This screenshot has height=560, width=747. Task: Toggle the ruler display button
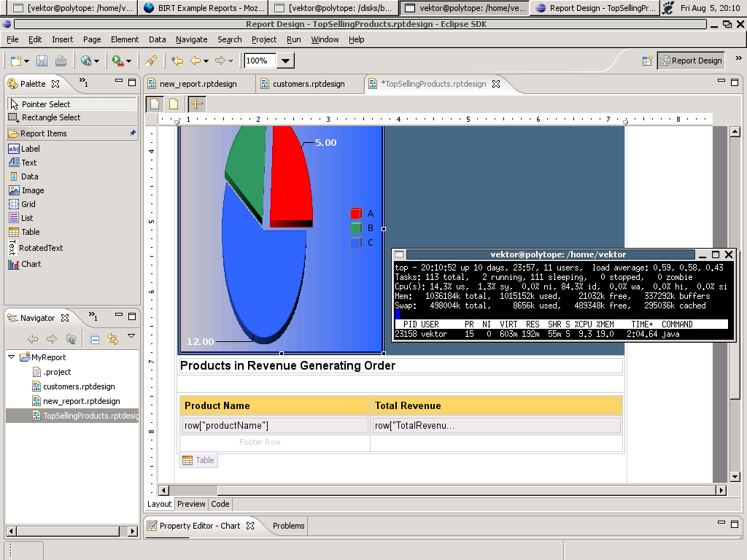(197, 104)
